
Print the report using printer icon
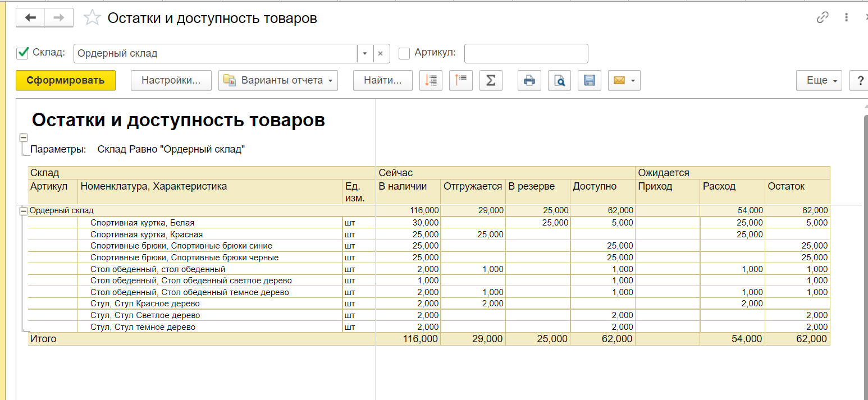[529, 80]
